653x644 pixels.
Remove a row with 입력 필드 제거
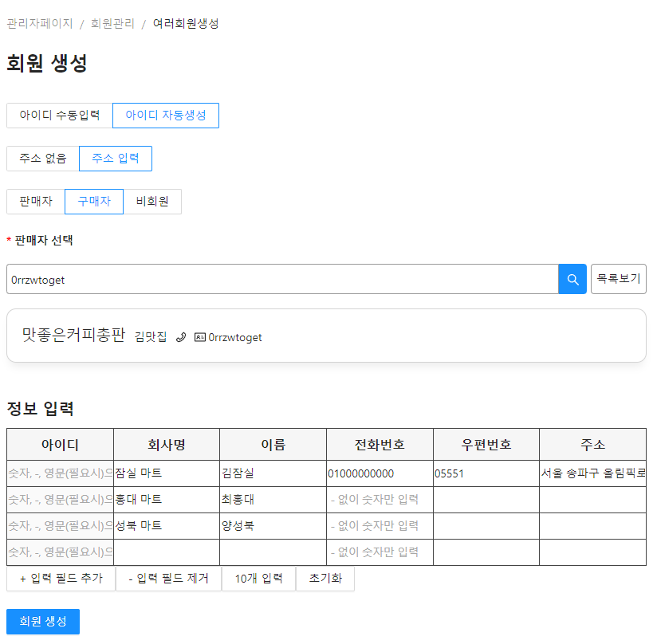(167, 579)
